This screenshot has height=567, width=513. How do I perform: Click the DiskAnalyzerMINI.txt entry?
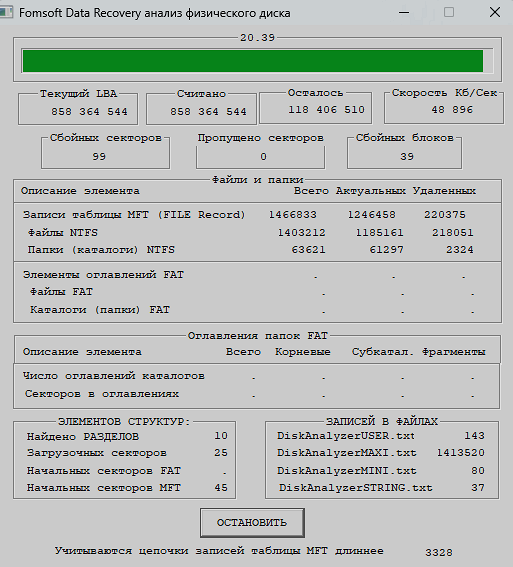pyautogui.click(x=347, y=471)
